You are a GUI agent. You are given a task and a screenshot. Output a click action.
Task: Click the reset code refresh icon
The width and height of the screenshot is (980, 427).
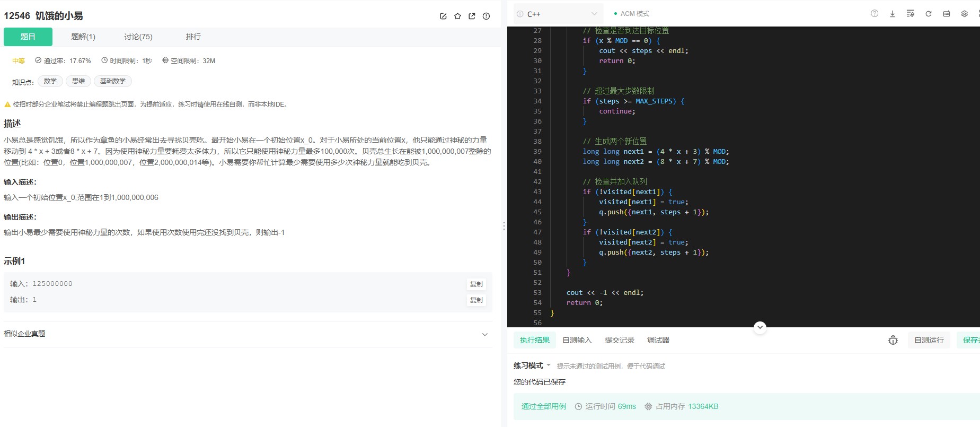point(928,14)
